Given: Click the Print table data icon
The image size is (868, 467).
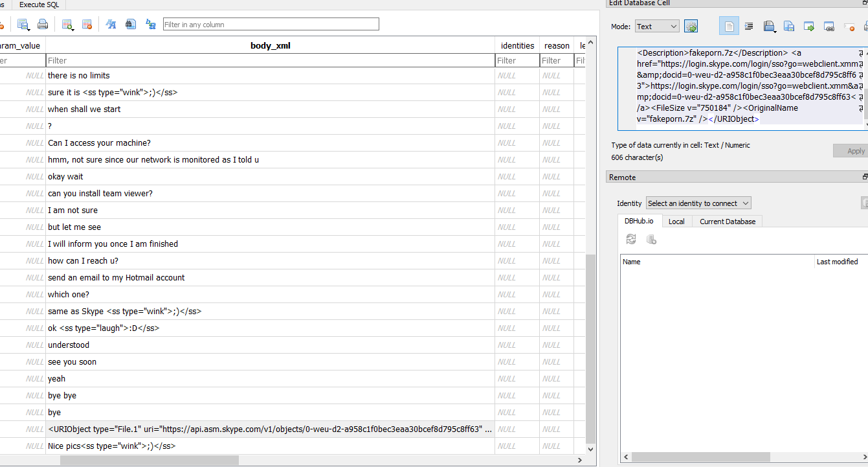Looking at the screenshot, I should click(43, 25).
